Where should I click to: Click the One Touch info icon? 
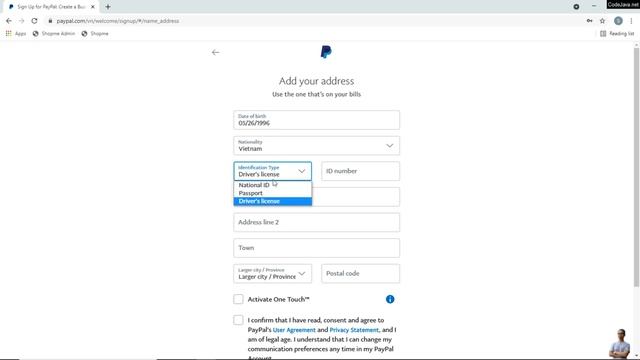[390, 299]
